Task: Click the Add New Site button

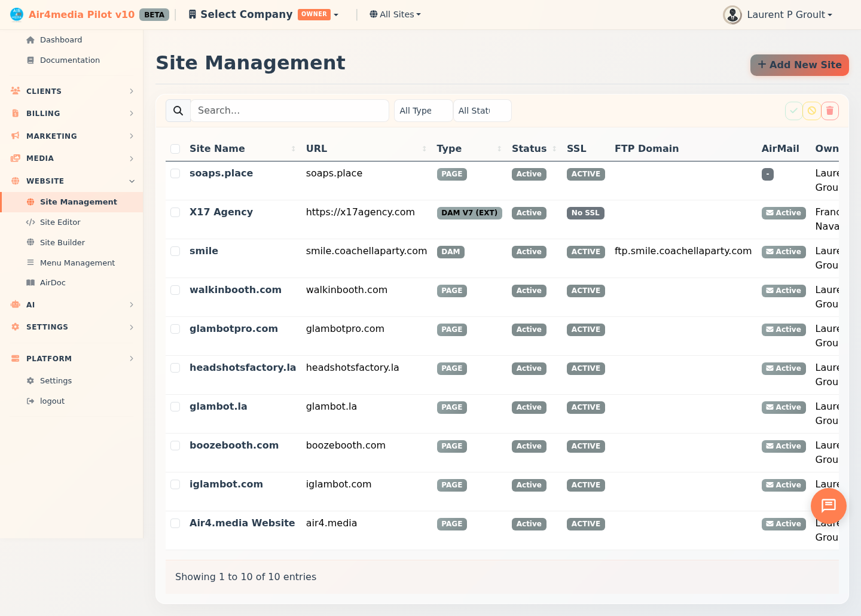Action: coord(799,65)
